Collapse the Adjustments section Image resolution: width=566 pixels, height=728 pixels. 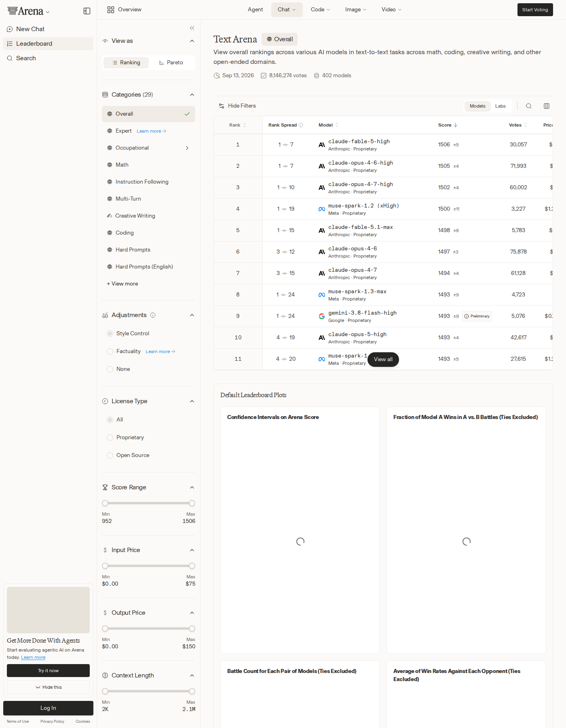(192, 315)
